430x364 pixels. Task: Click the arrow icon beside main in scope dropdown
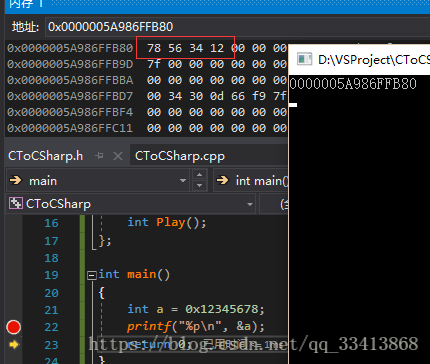(x=15, y=180)
